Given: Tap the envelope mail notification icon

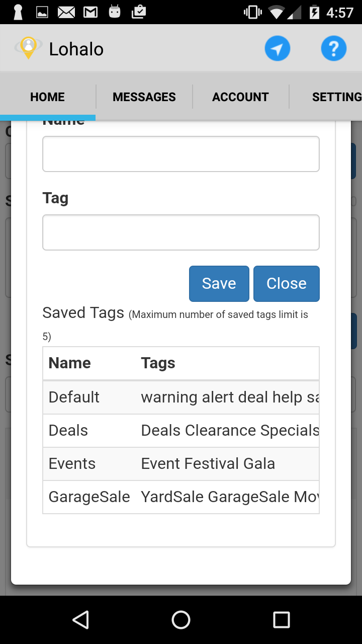Looking at the screenshot, I should point(66,12).
